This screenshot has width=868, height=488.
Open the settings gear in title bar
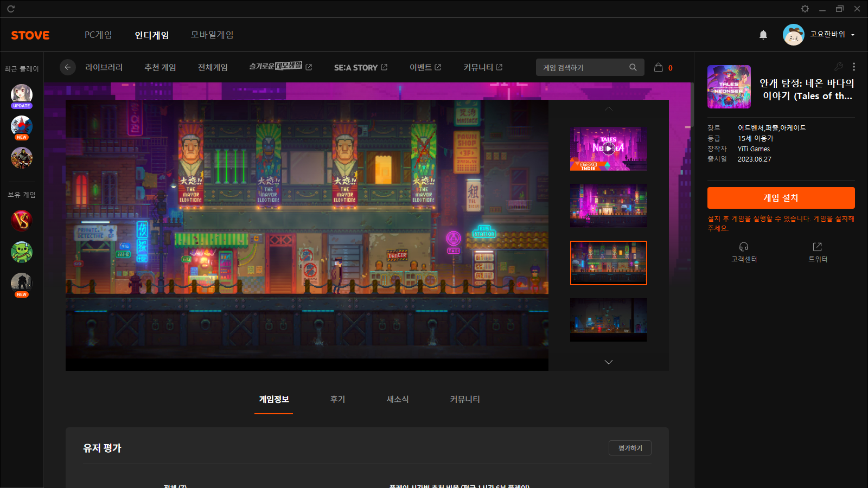coord(805,9)
